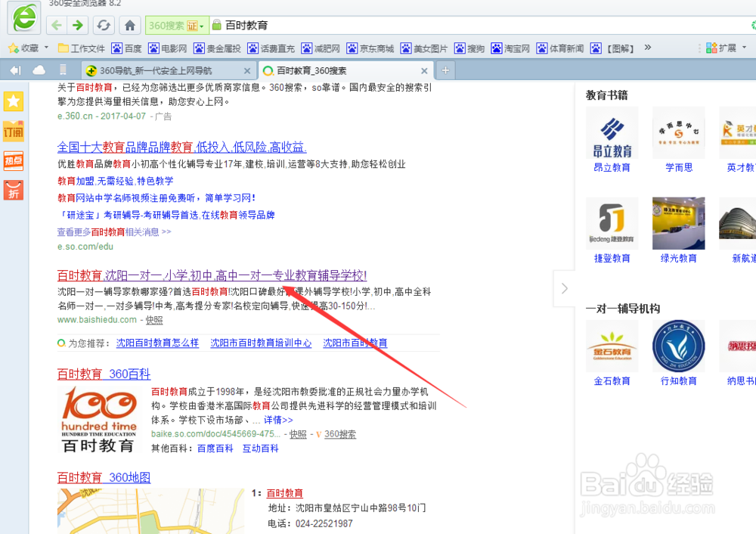Image resolution: width=756 pixels, height=534 pixels.
Task: Open the 互动百科 link
Action: 260,449
